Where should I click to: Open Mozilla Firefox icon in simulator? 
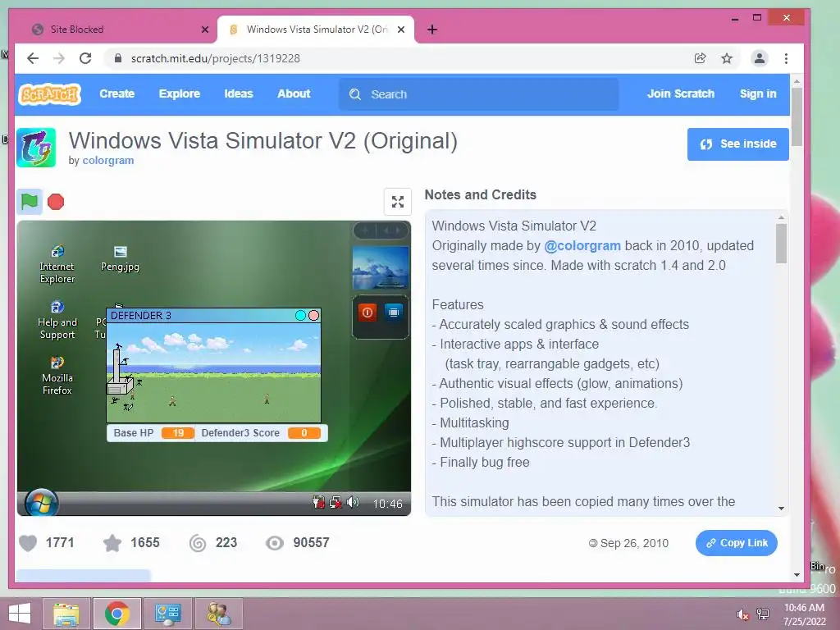(x=57, y=376)
